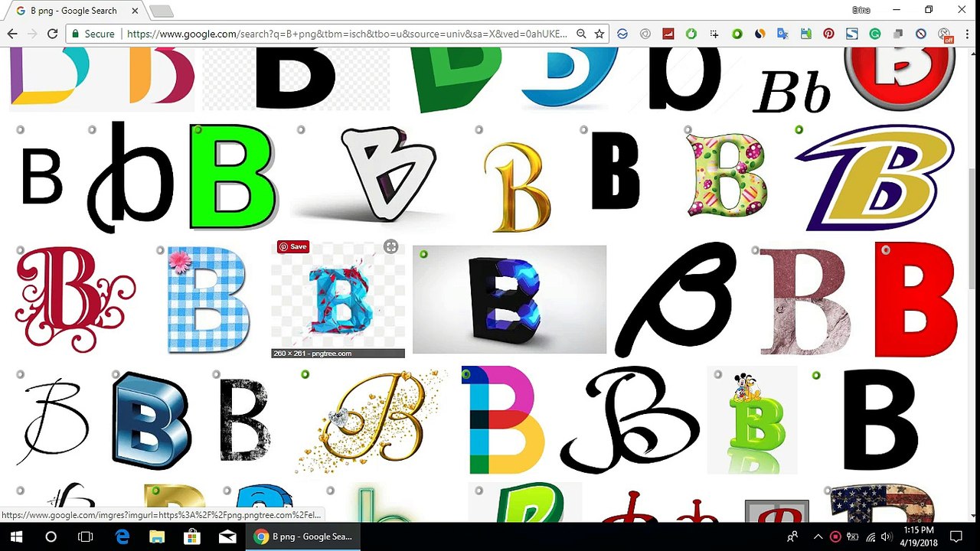Select the blue gingham B with flower
The height and width of the screenshot is (551, 980).
[208, 299]
